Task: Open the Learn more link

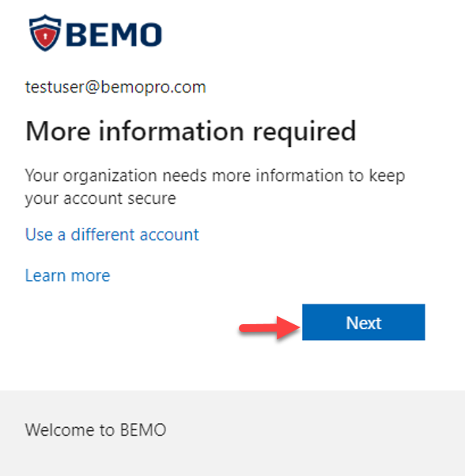Action: 67,276
